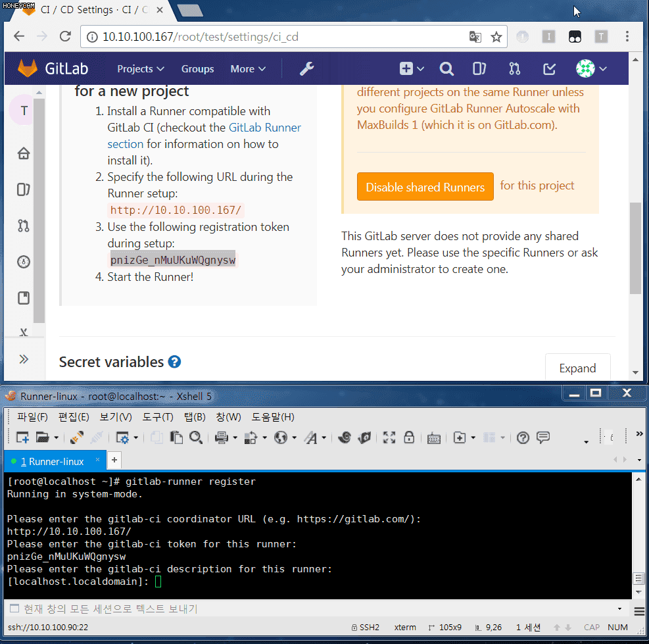Open the Xshell help question icon
The image size is (649, 644).
523,437
